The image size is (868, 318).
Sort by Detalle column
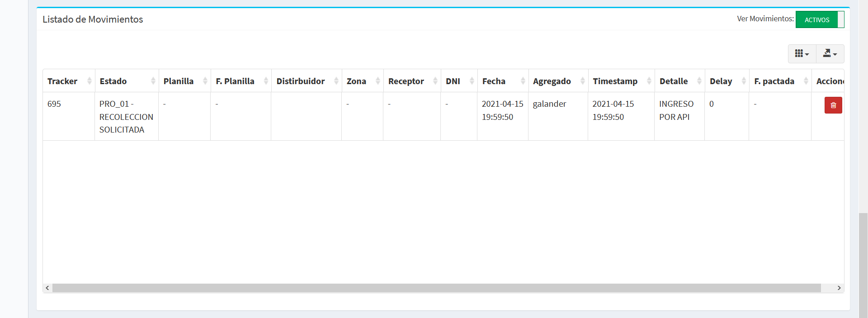(x=679, y=81)
